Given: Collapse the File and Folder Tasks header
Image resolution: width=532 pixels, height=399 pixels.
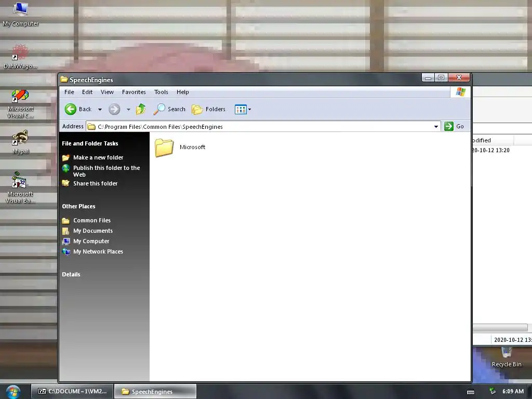Looking at the screenshot, I should 90,143.
